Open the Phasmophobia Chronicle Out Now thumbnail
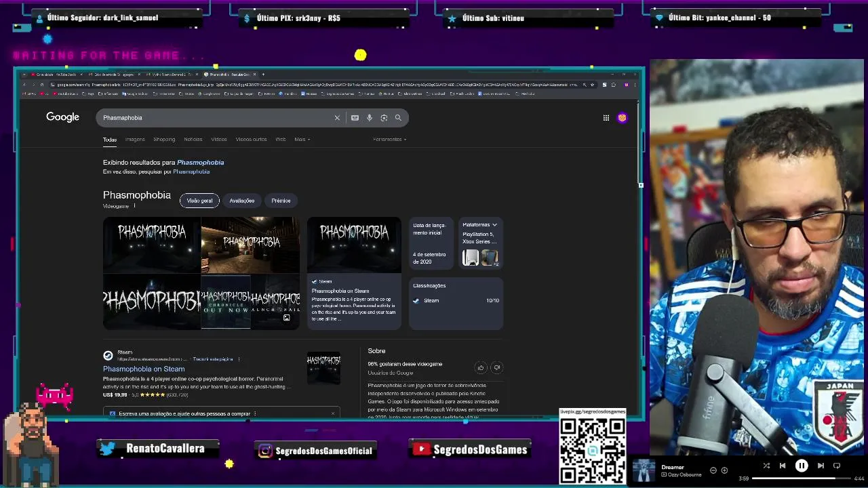The height and width of the screenshot is (488, 868). [226, 301]
